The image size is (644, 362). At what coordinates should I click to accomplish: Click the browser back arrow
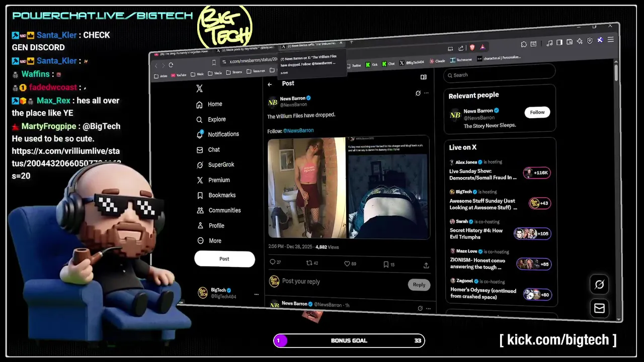click(x=156, y=65)
